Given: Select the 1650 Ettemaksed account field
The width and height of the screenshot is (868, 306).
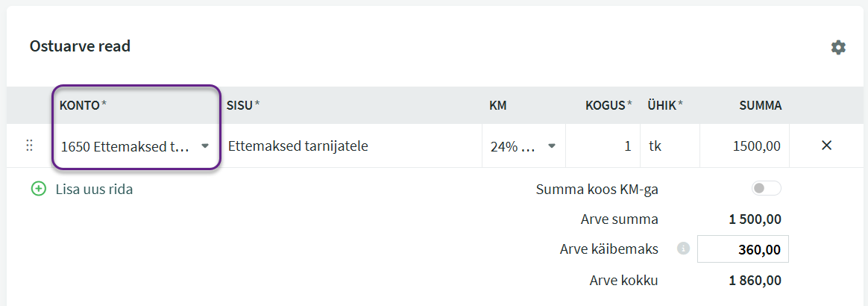Looking at the screenshot, I should [125, 146].
